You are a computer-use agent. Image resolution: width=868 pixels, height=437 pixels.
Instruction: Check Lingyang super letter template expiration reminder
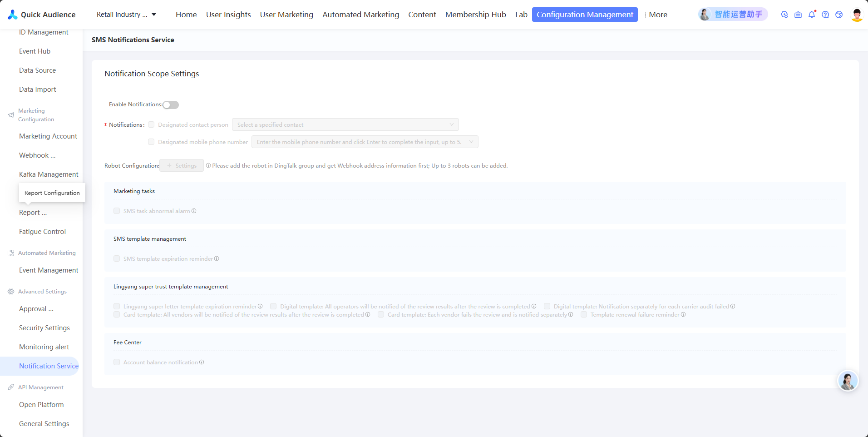tap(117, 306)
